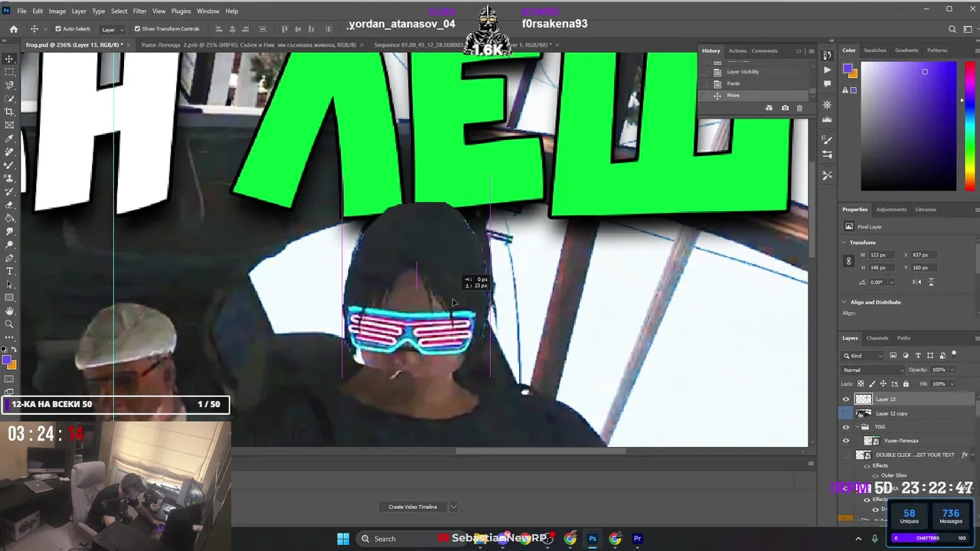980x551 pixels.
Task: Collapse the TGG layer group
Action: coord(857,427)
